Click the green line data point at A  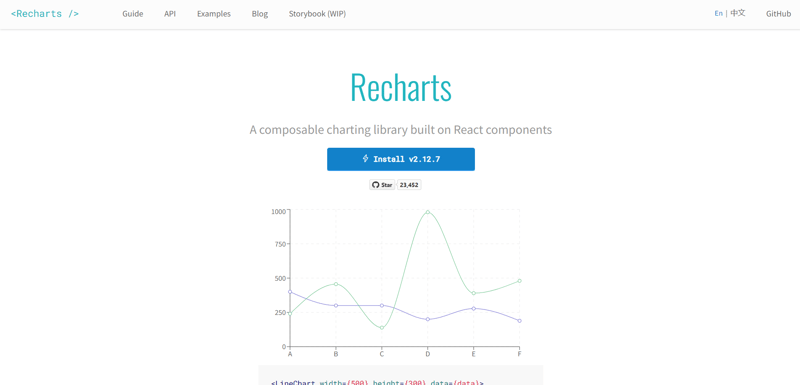point(290,314)
